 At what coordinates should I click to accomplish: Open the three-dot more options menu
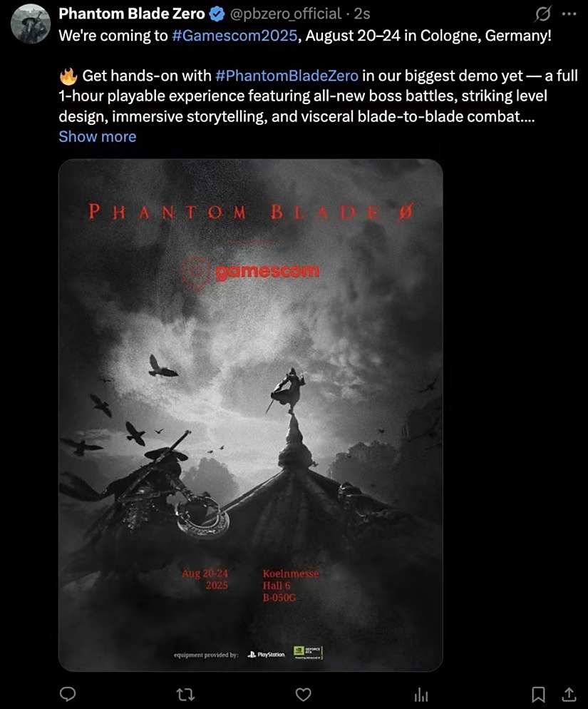pos(569,14)
